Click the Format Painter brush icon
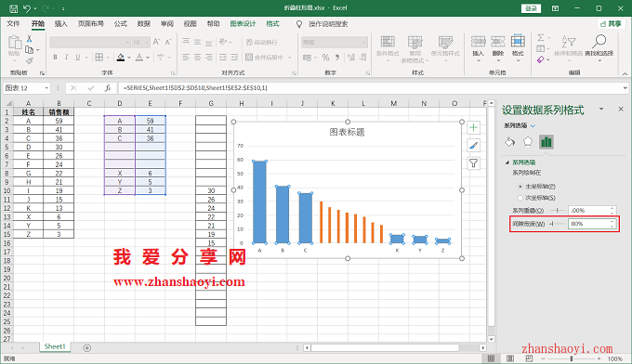Viewport: 632px width, 364px height. pos(29,60)
